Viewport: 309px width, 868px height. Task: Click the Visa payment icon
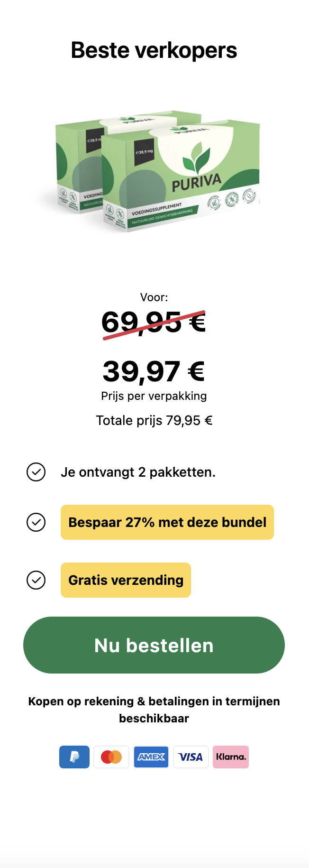(x=191, y=757)
